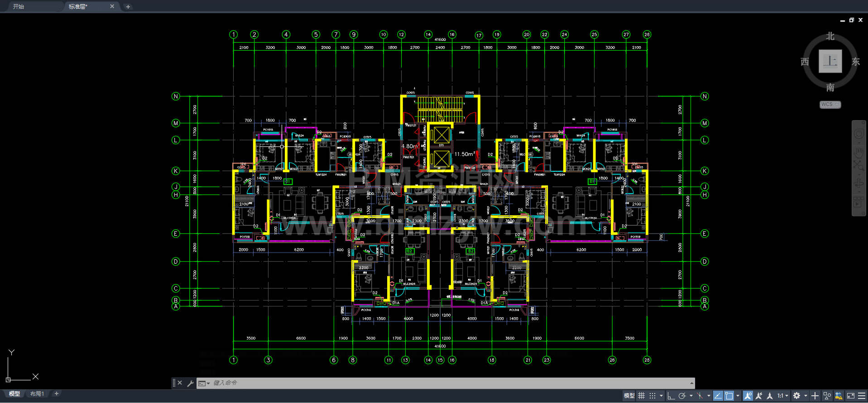Image resolution: width=868 pixels, height=403 pixels.
Task: Expand the snap mode settings dropdown arrow
Action: (661, 396)
